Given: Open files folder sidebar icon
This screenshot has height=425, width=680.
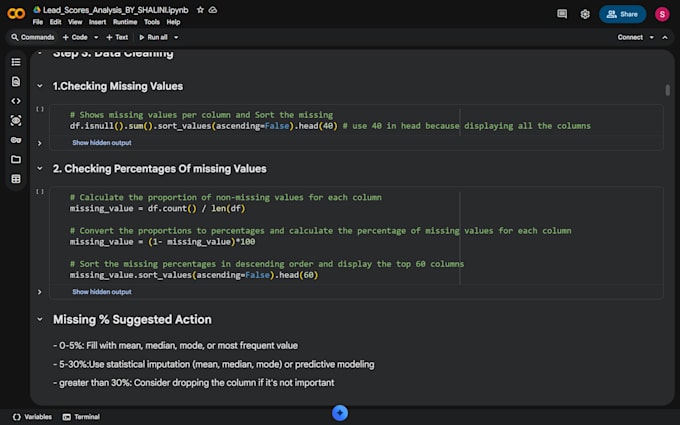Looking at the screenshot, I should [x=16, y=160].
